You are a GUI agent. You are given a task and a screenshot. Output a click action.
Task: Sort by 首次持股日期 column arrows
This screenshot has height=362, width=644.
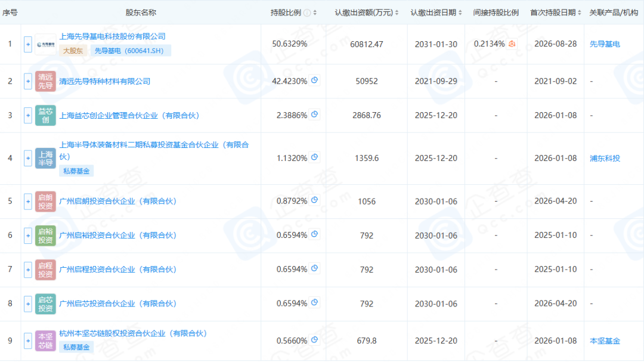pos(579,13)
